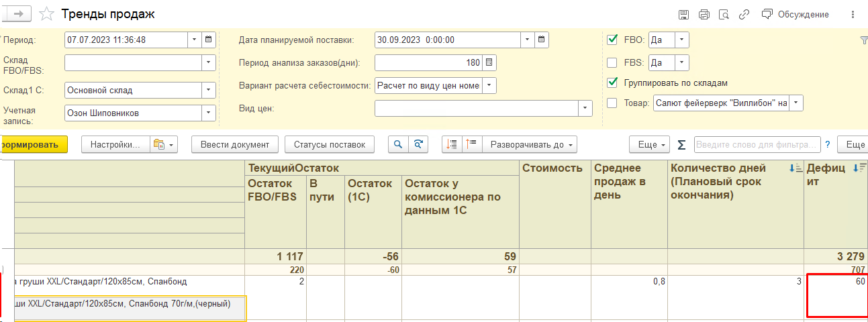This screenshot has width=868, height=322.
Task: Open the Еще menu left of sigma
Action: 649,144
